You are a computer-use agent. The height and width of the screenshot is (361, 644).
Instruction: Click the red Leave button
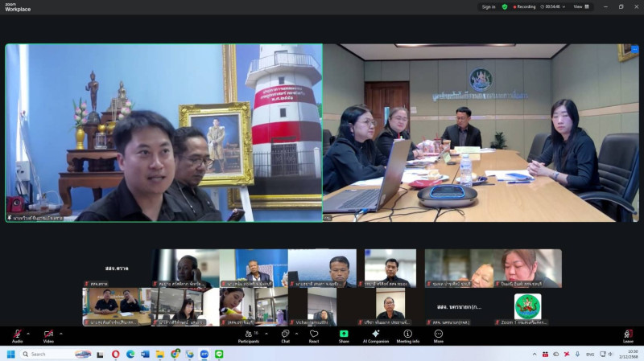(628, 334)
